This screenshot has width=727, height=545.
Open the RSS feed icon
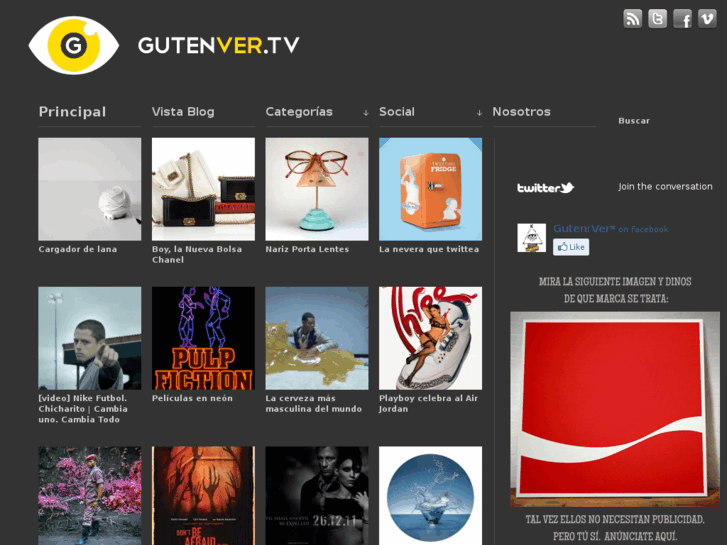(632, 19)
